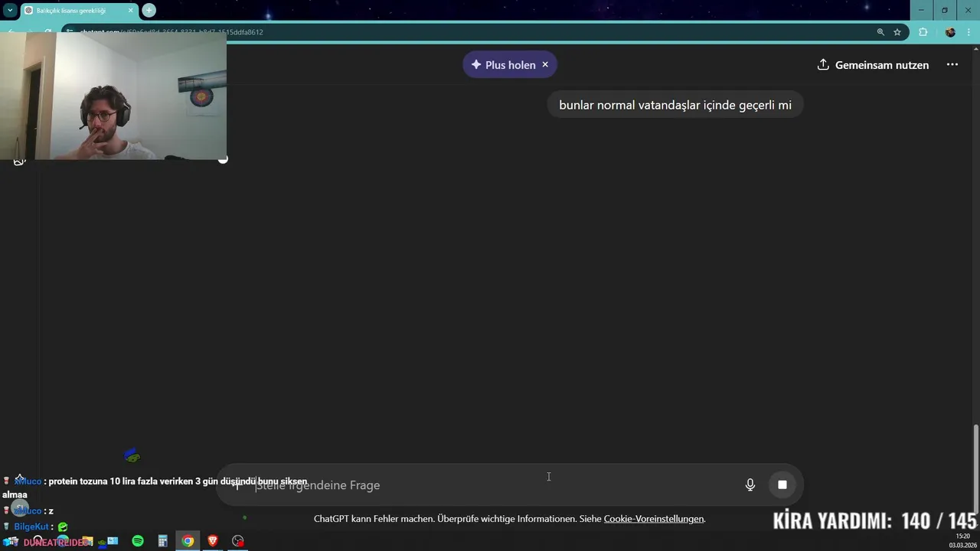Viewport: 980px width, 551px height.
Task: Select the message bubble bunlar normal vatandaşlar
Action: point(675,105)
